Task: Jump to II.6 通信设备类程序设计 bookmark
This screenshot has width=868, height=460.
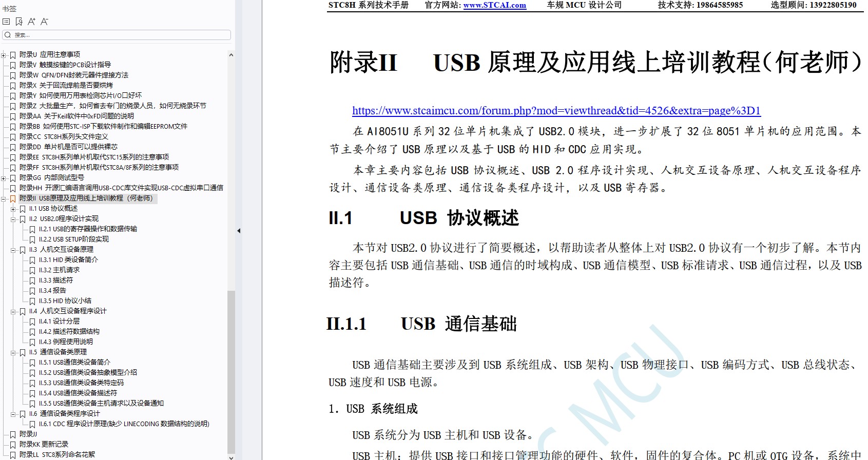Action: 65,413
